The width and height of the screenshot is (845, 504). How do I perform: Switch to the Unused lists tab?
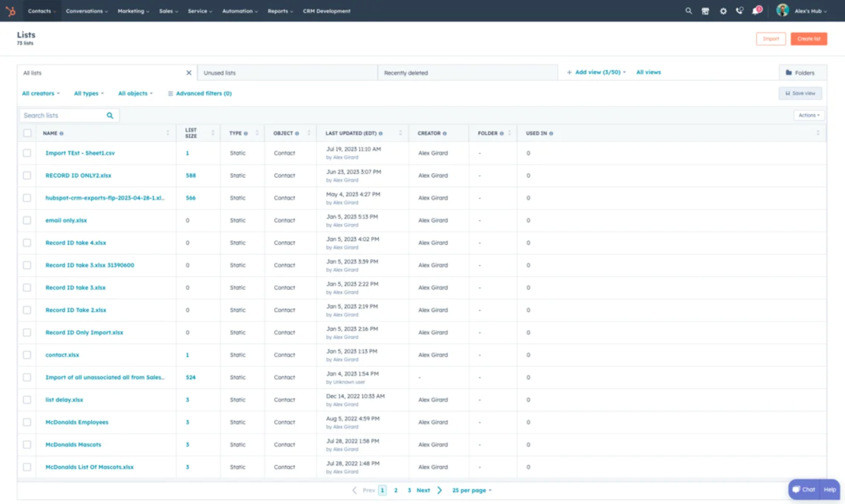pos(287,73)
